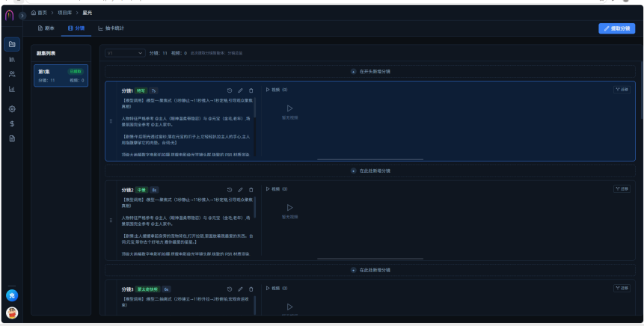Expand the sidebar with the chevron arrow

click(x=22, y=16)
